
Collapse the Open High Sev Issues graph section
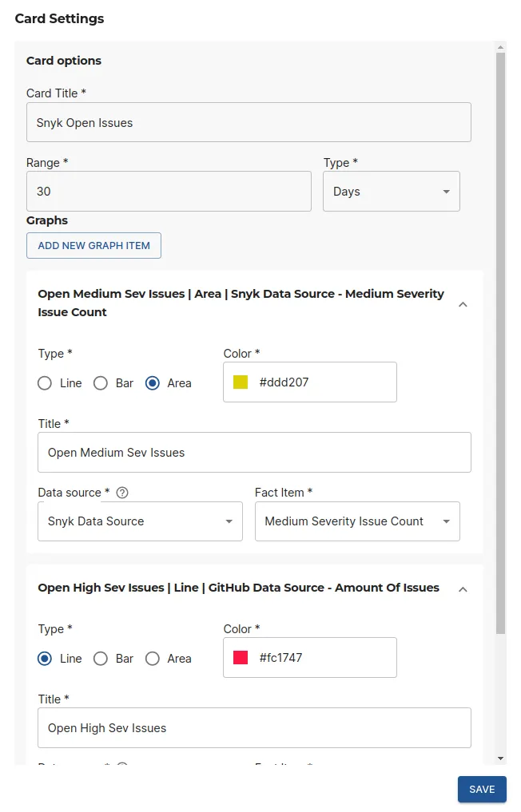point(463,588)
